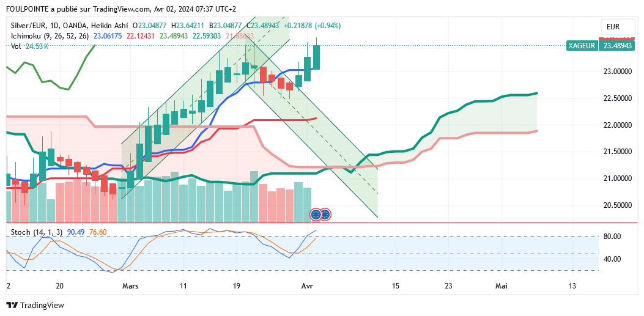This screenshot has width=644, height=316.
Task: Click the red Ichimoku value 22.12431
Action: [x=141, y=36]
